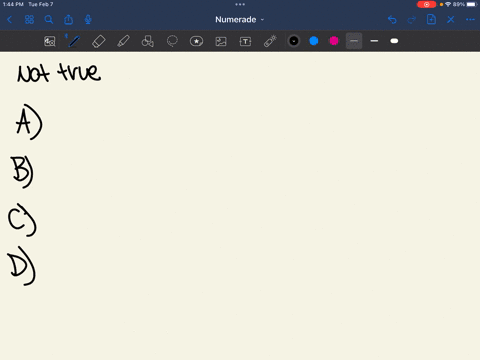
Task: Select the thinnest stroke width
Action: (354, 41)
